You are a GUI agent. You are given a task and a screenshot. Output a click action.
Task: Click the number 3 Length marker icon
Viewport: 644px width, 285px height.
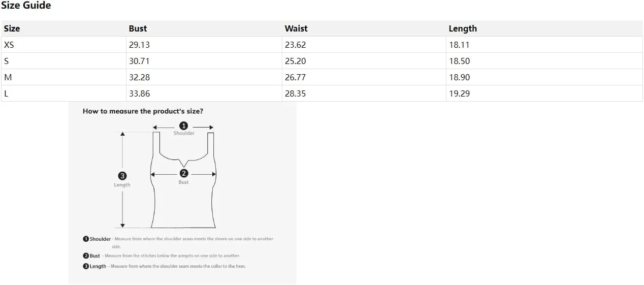pos(122,176)
